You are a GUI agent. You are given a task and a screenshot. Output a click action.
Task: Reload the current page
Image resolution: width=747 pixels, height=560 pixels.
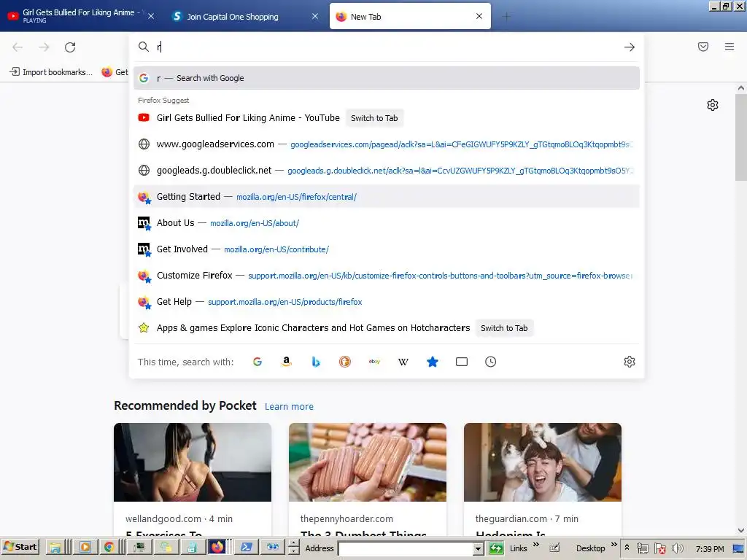click(x=70, y=47)
